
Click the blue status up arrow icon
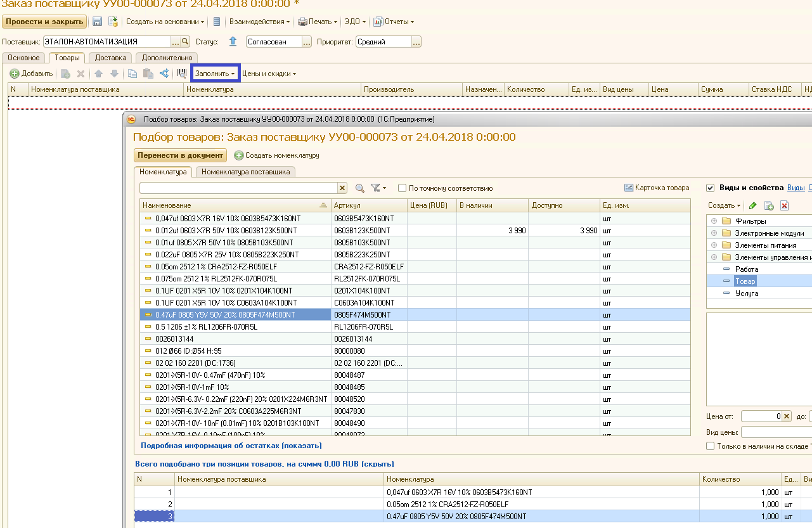coord(233,42)
